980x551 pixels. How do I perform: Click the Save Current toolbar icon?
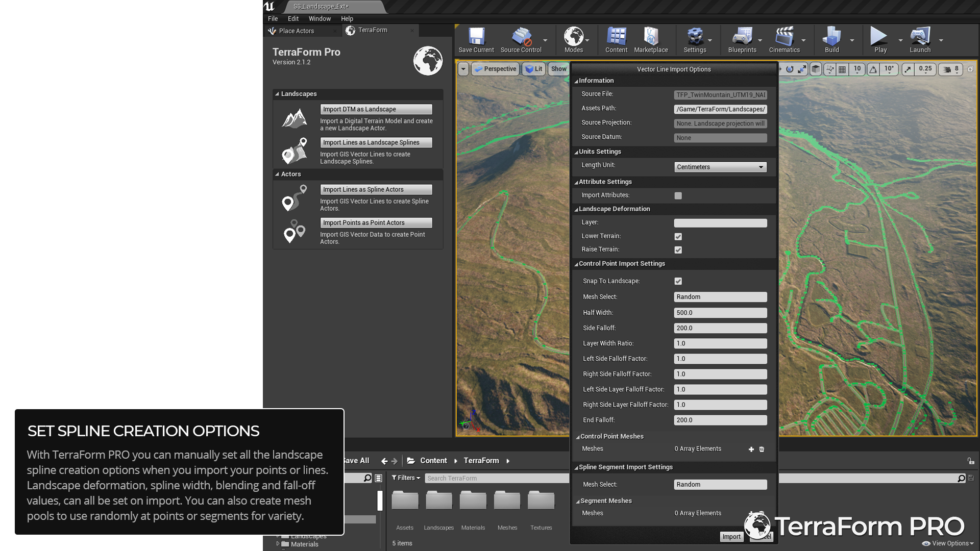(476, 40)
